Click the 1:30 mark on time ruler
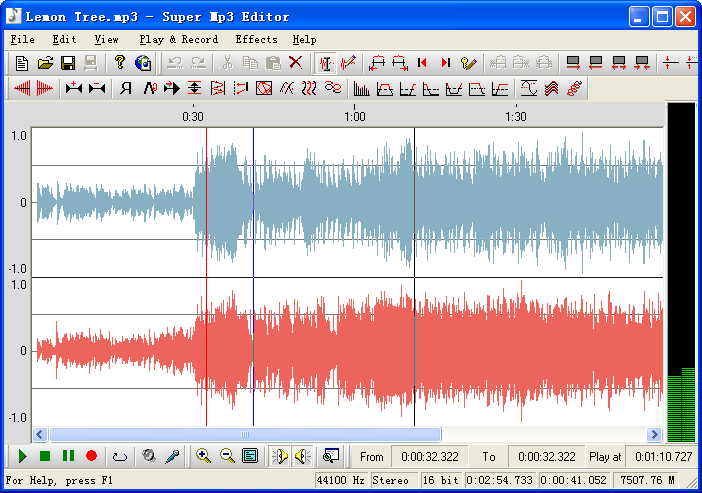 (516, 117)
